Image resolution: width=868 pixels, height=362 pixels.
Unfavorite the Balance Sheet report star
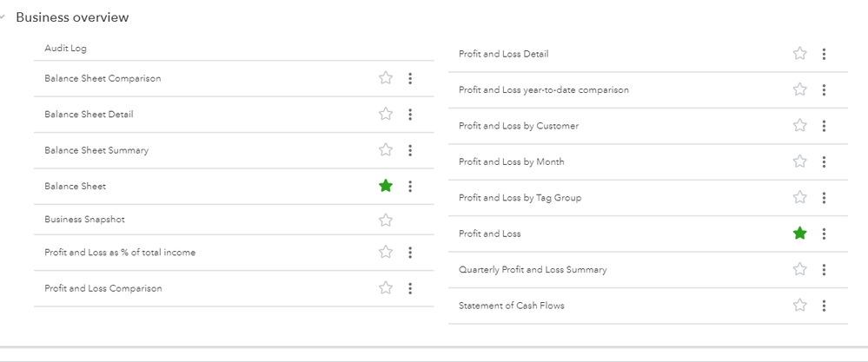tap(386, 186)
